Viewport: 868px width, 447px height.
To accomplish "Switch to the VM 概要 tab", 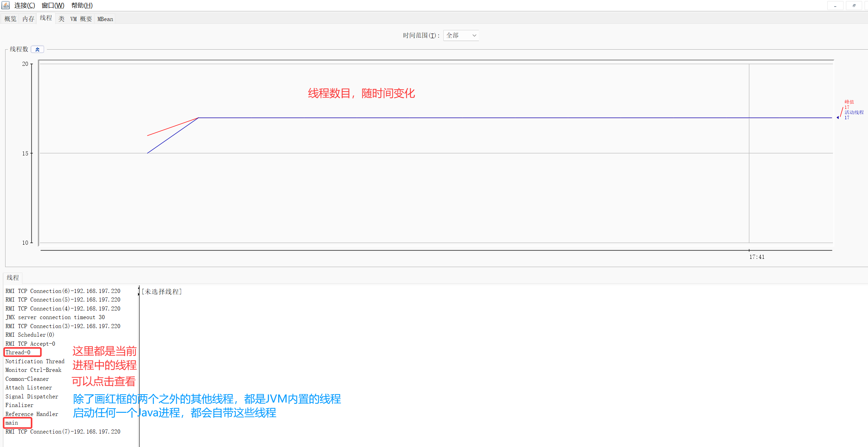I will point(81,19).
